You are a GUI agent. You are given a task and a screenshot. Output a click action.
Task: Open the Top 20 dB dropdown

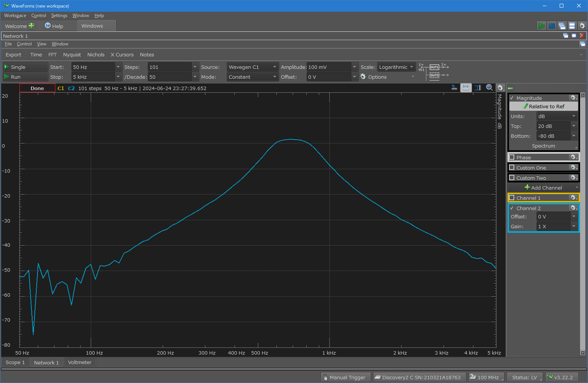[x=574, y=126]
